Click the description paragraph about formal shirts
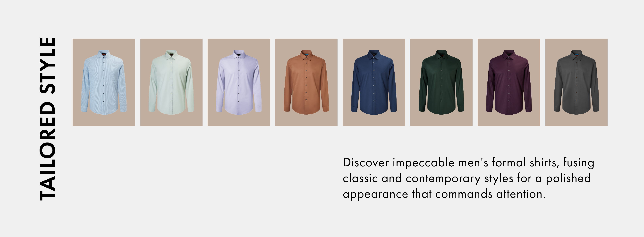Viewport: 644px width, 237px height. coord(468,178)
